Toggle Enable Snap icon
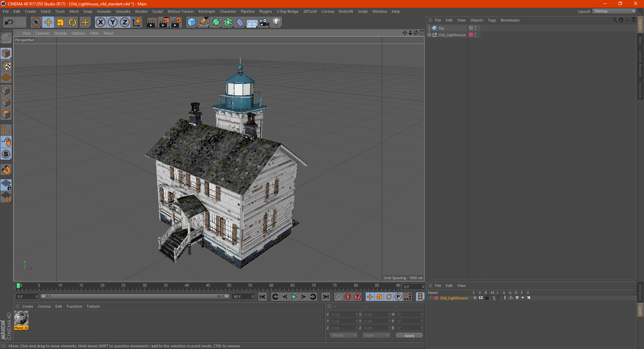The image size is (644, 349). point(6,169)
